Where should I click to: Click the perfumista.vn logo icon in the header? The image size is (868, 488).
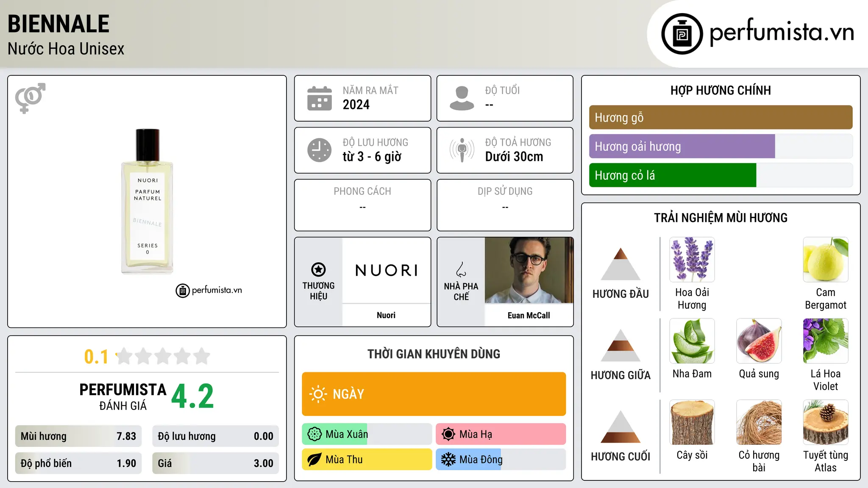(682, 33)
